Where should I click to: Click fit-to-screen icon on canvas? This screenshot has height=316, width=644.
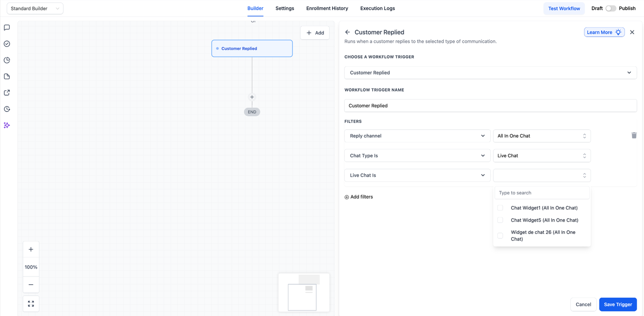tap(31, 304)
